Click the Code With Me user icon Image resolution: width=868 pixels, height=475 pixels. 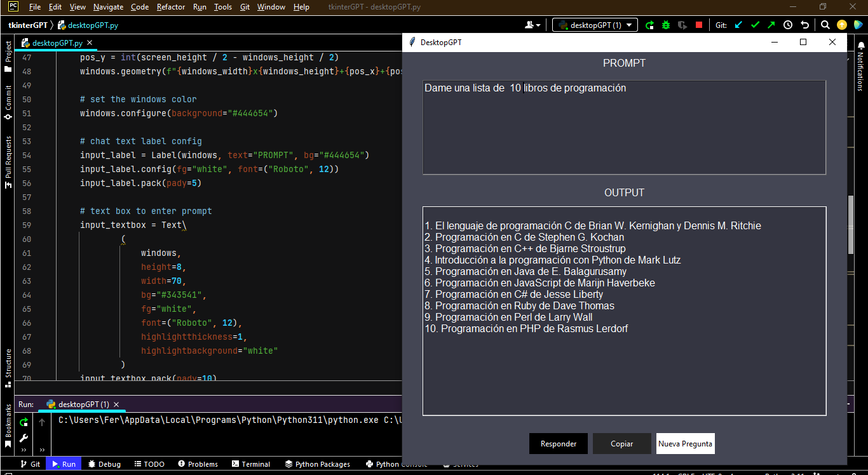tap(532, 25)
